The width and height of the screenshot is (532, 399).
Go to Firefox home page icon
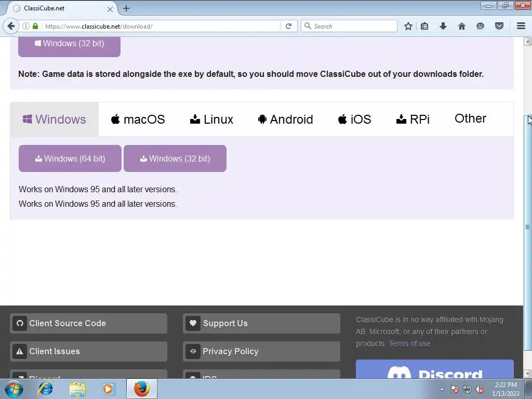click(461, 26)
